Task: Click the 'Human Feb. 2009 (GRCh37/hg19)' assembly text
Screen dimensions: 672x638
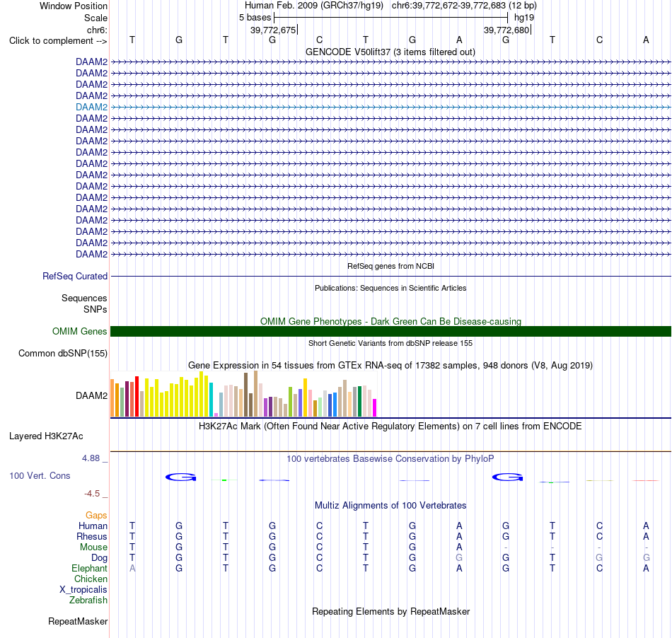Action: (313, 6)
